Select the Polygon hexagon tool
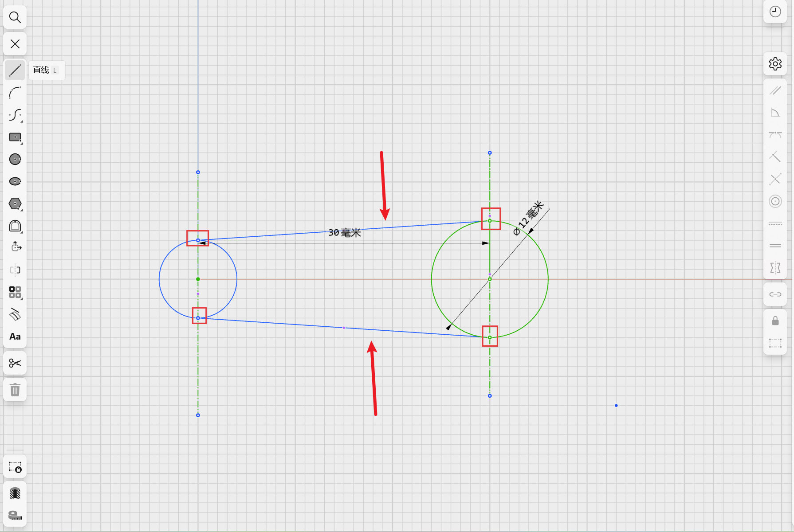794x532 pixels. pyautogui.click(x=15, y=203)
